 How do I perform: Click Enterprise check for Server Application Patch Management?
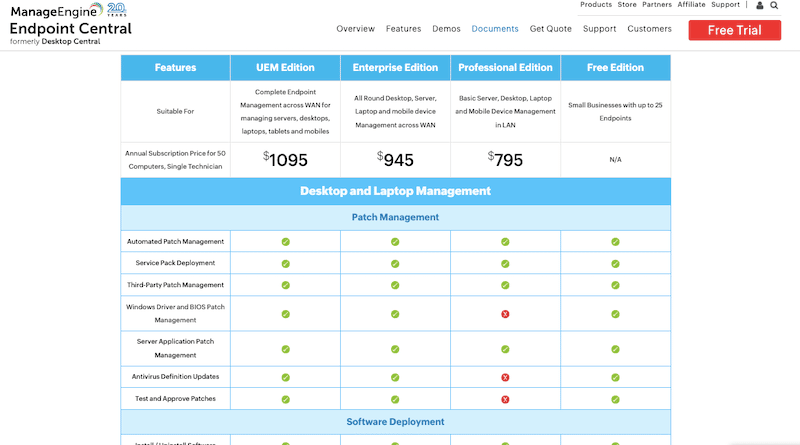pyautogui.click(x=395, y=350)
